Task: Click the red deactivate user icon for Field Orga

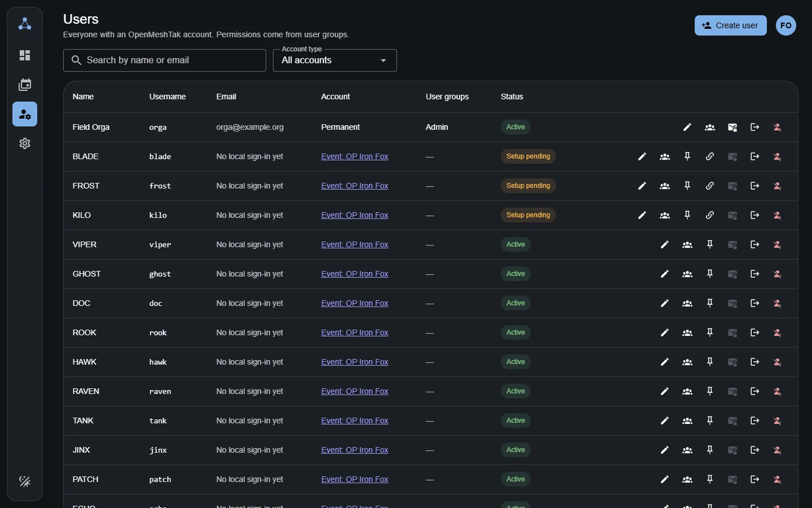Action: (778, 128)
